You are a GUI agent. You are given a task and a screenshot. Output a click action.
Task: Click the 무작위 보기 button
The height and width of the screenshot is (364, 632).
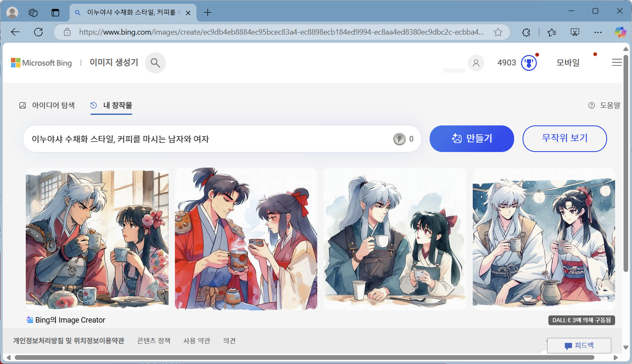pyautogui.click(x=564, y=139)
